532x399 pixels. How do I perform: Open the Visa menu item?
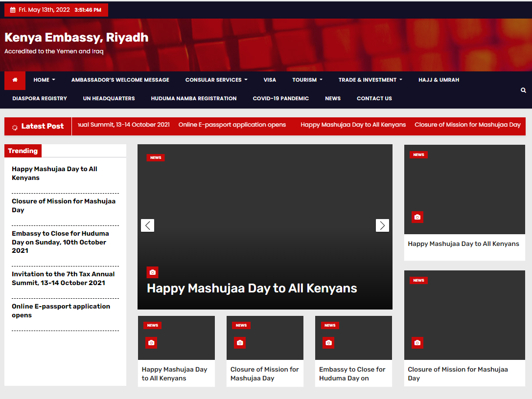tap(270, 80)
